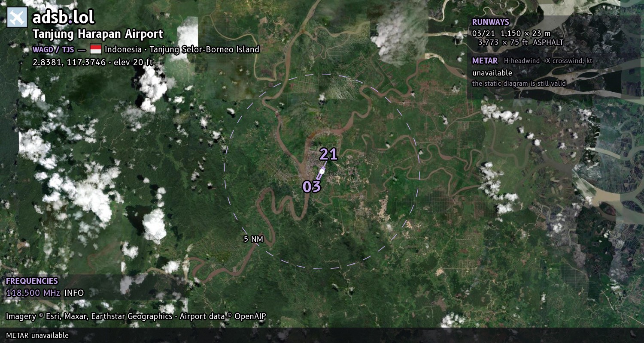This screenshot has width=644, height=343.
Task: Select the runway 03 end label
Action: pyautogui.click(x=312, y=187)
